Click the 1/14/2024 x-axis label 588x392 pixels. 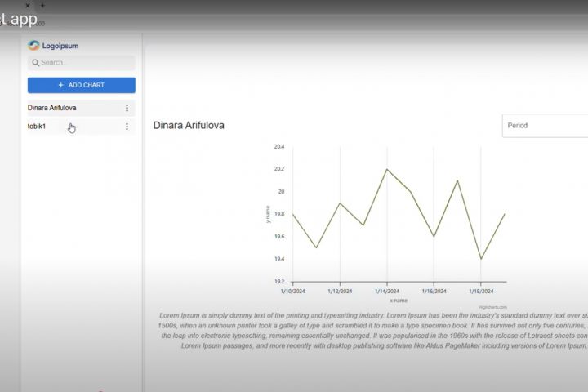click(387, 291)
